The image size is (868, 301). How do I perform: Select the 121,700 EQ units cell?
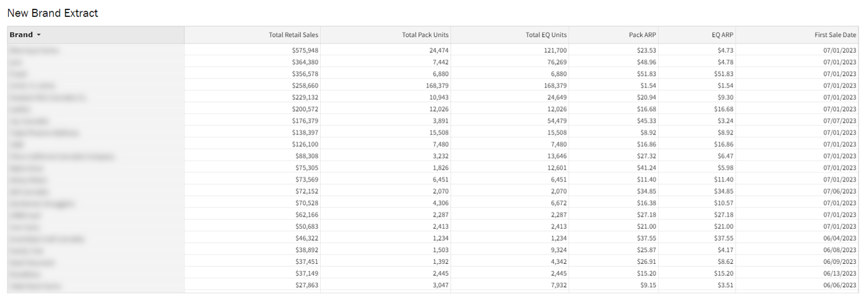[x=555, y=50]
